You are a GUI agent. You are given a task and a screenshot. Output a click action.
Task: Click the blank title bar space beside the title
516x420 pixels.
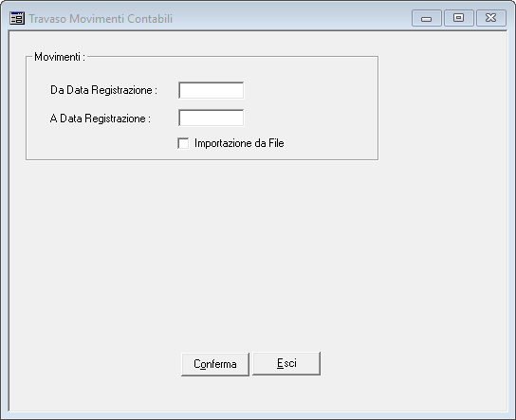(x=291, y=18)
